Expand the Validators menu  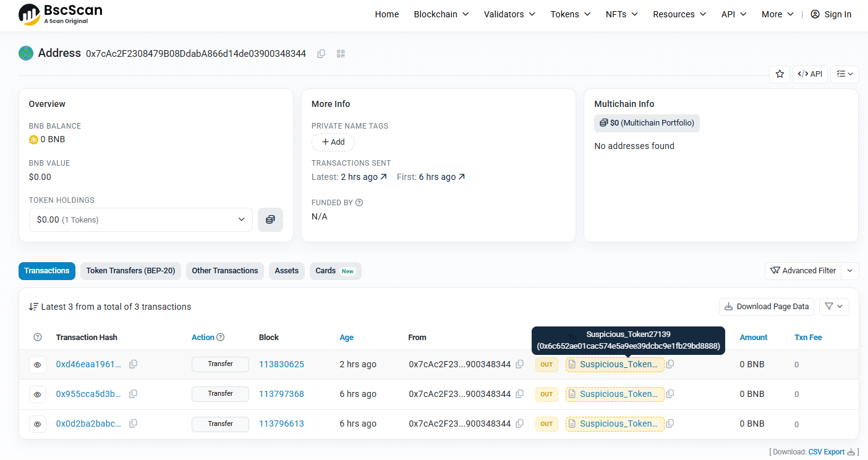point(510,14)
